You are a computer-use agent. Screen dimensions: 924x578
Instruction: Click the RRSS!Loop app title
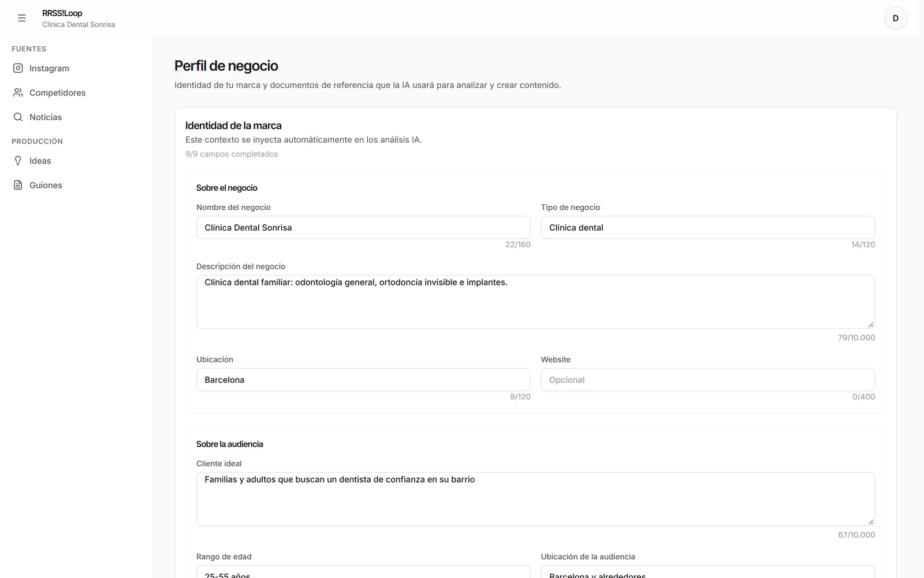(62, 13)
